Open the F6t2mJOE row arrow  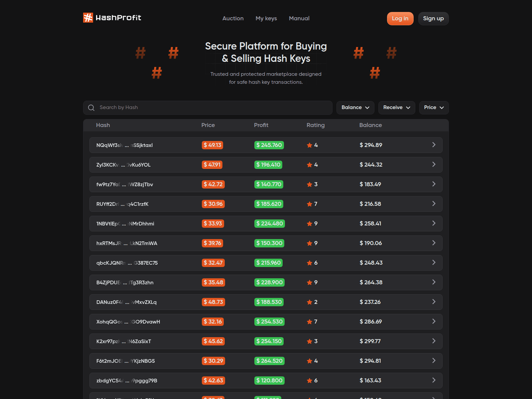434,361
